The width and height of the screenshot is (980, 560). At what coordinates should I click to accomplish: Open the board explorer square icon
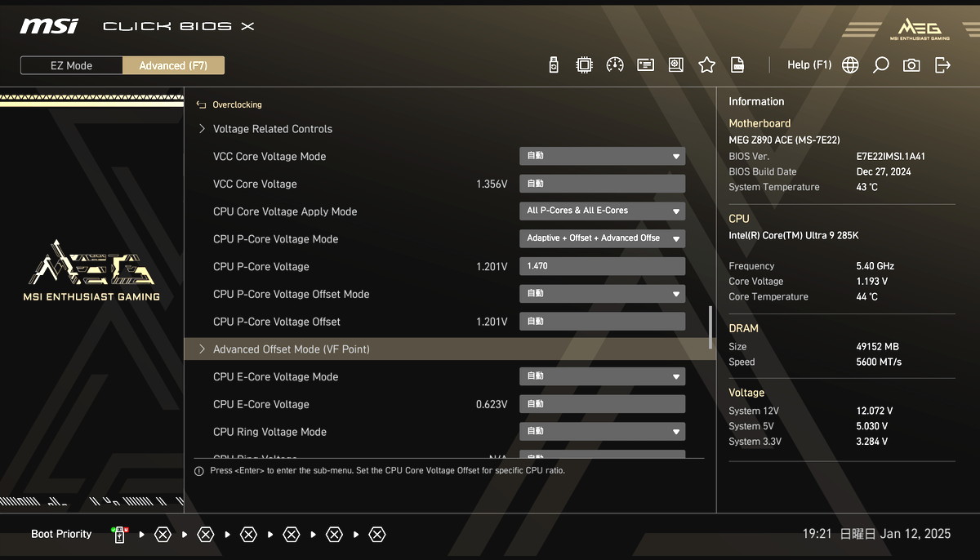pos(675,65)
